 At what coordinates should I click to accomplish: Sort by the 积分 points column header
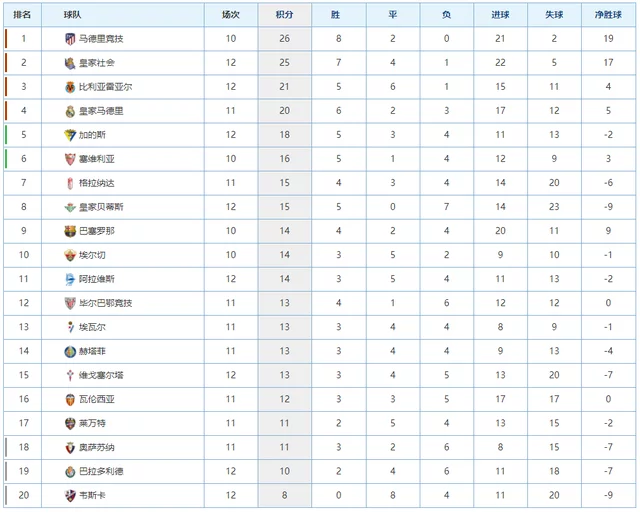(x=284, y=15)
